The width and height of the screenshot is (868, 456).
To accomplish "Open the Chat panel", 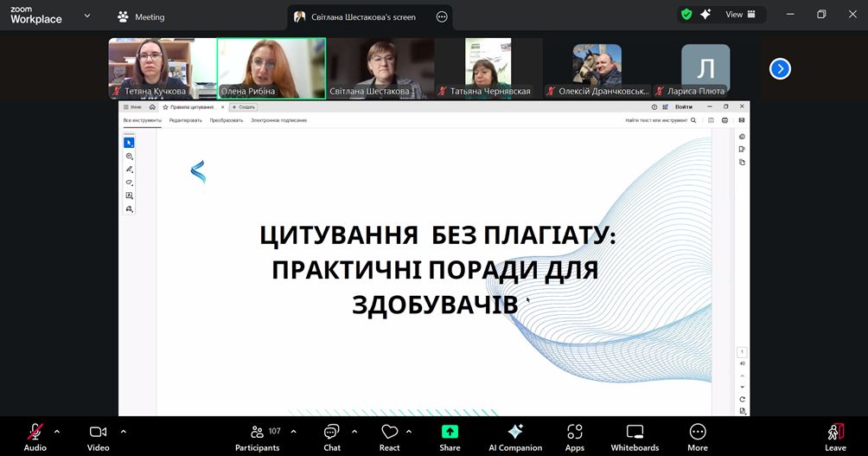I will coord(332,436).
